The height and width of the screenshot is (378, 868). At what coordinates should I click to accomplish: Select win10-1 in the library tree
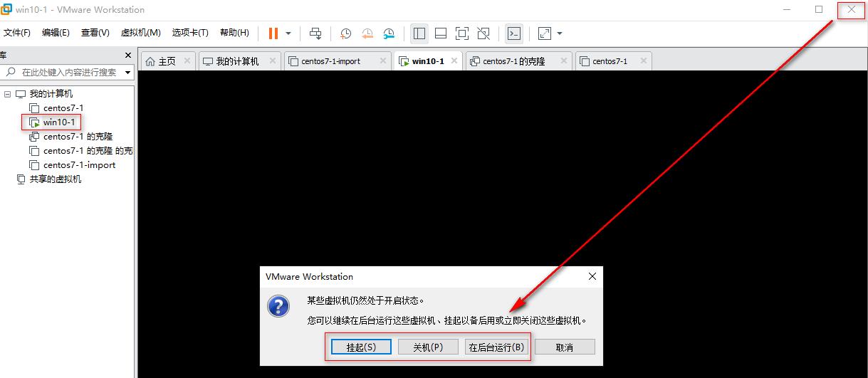(x=59, y=122)
